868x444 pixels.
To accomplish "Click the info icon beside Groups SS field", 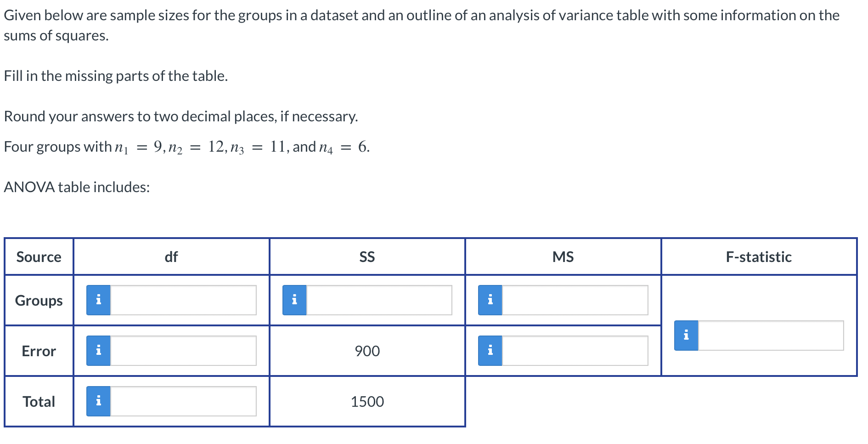I will [x=294, y=300].
